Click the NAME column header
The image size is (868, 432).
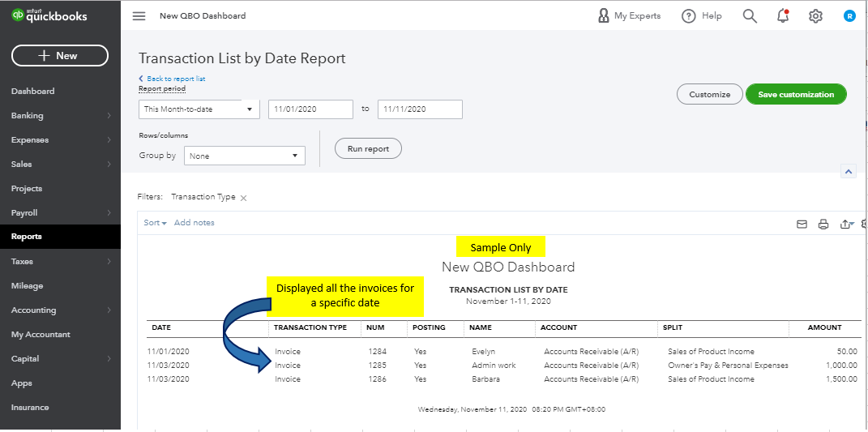(x=481, y=327)
